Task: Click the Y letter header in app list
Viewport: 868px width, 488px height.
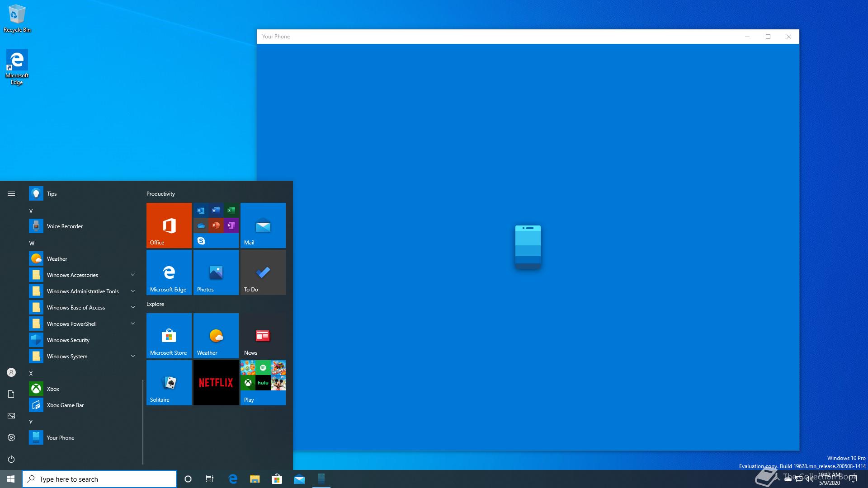Action: pyautogui.click(x=31, y=422)
